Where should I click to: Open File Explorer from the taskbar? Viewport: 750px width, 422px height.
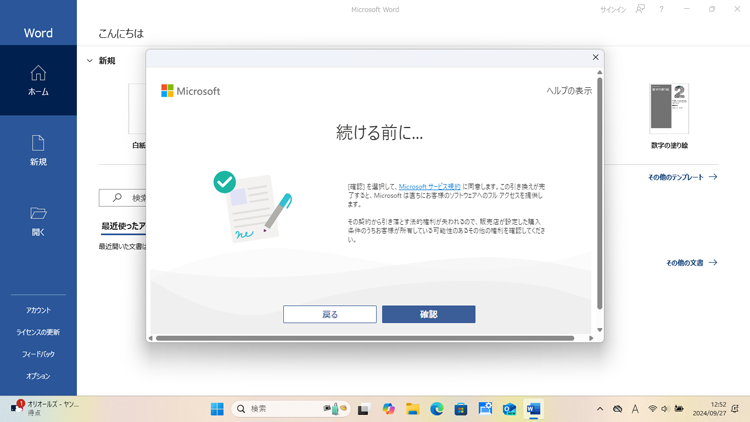412,409
